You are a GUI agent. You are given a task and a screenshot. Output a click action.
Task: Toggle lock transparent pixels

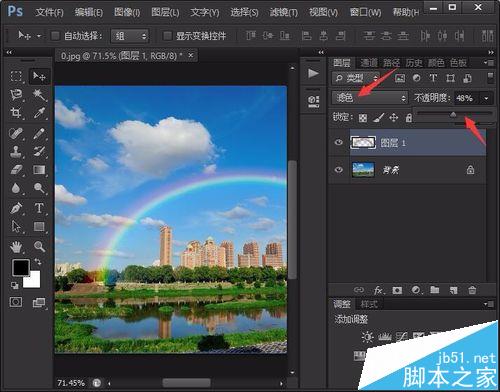pos(363,118)
